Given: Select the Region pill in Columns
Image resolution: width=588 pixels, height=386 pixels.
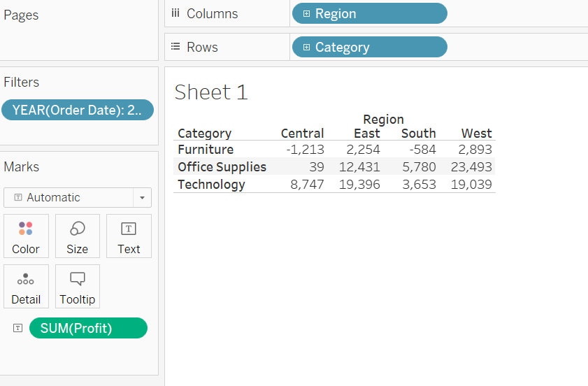Looking at the screenshot, I should tap(369, 13).
